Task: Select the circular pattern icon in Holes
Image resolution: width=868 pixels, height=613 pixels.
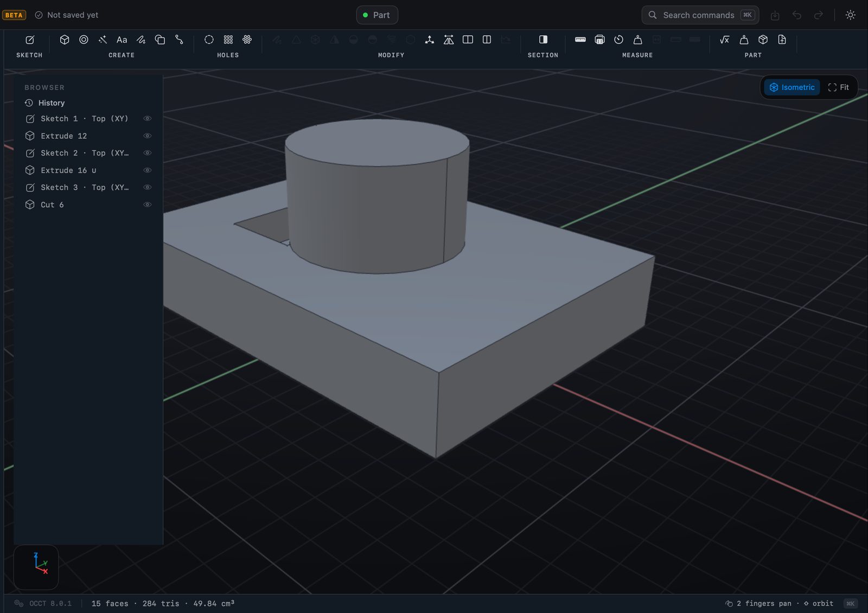Action: point(247,40)
